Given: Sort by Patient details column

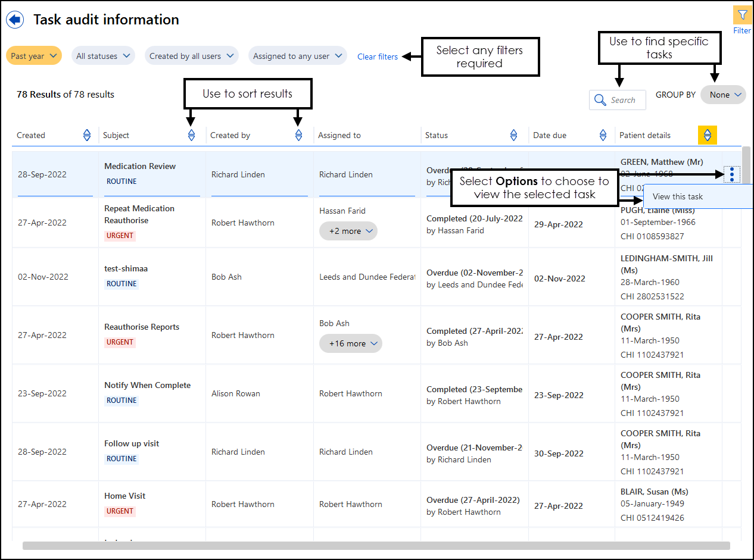Looking at the screenshot, I should (707, 135).
